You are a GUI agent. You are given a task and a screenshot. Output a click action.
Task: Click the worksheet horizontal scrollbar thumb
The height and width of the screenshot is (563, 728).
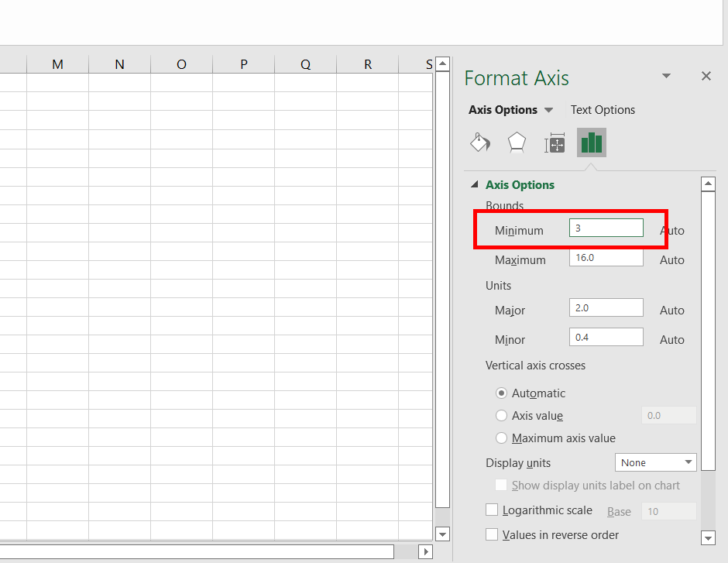(x=197, y=552)
